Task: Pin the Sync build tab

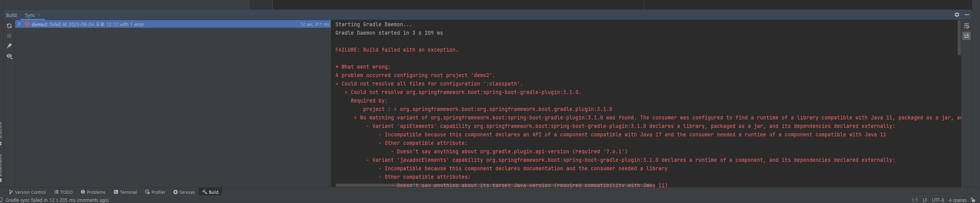Action: (x=9, y=46)
